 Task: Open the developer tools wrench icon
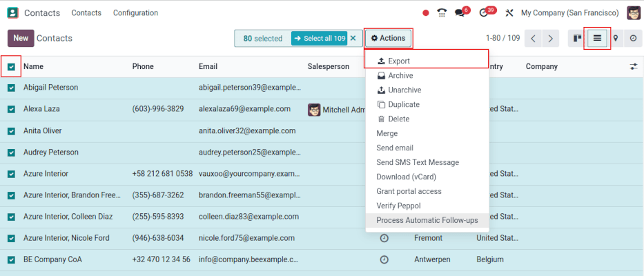point(509,12)
